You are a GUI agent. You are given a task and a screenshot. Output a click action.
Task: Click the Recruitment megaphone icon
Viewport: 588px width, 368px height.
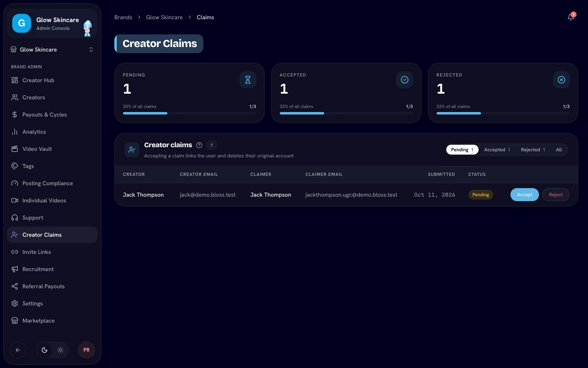pyautogui.click(x=14, y=269)
